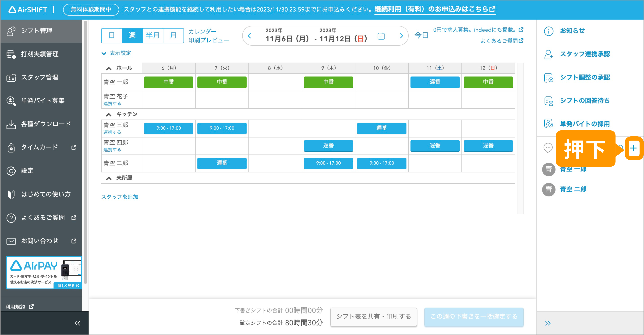Click 連携する under 青空 花子
644x335 pixels.
coord(112,103)
